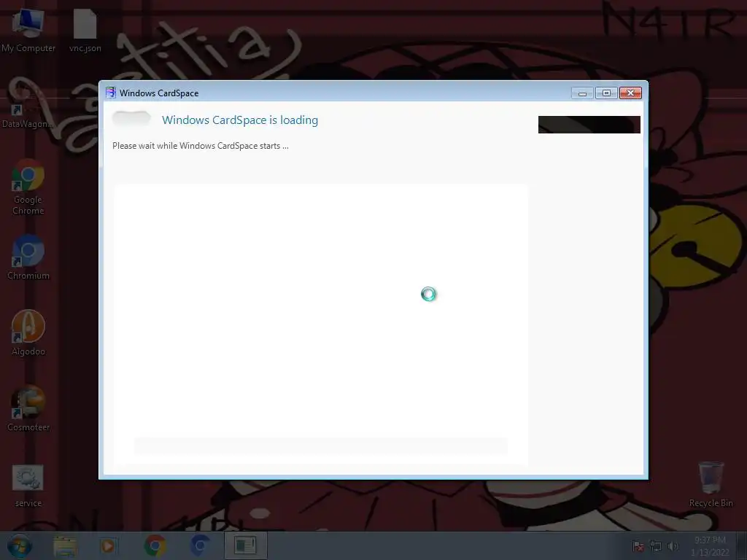
Task: Click the Show Desktop strip on taskbar
Action: [742, 546]
